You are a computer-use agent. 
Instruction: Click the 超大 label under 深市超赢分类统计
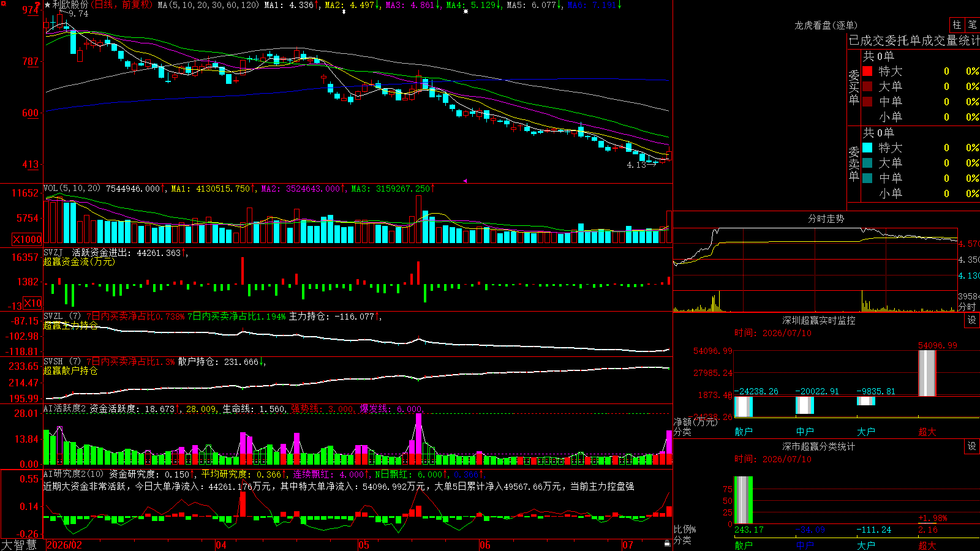click(927, 545)
